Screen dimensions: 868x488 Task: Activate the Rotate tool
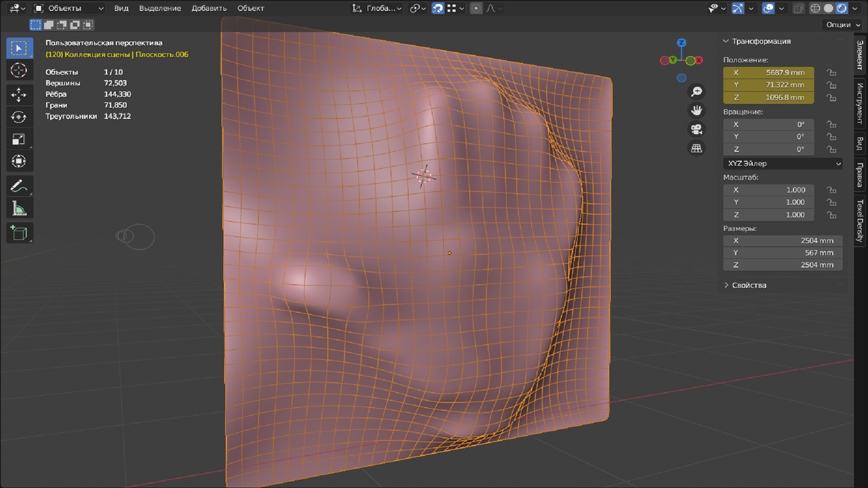click(19, 117)
